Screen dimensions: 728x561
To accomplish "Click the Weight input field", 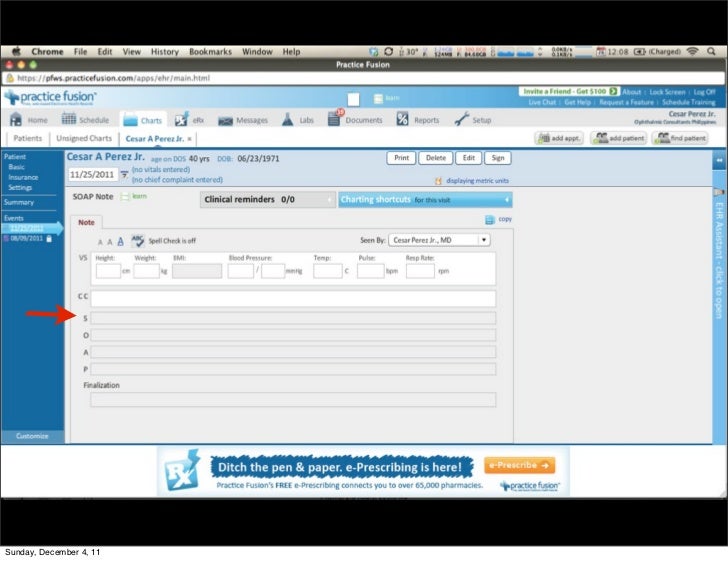I will coord(147,271).
